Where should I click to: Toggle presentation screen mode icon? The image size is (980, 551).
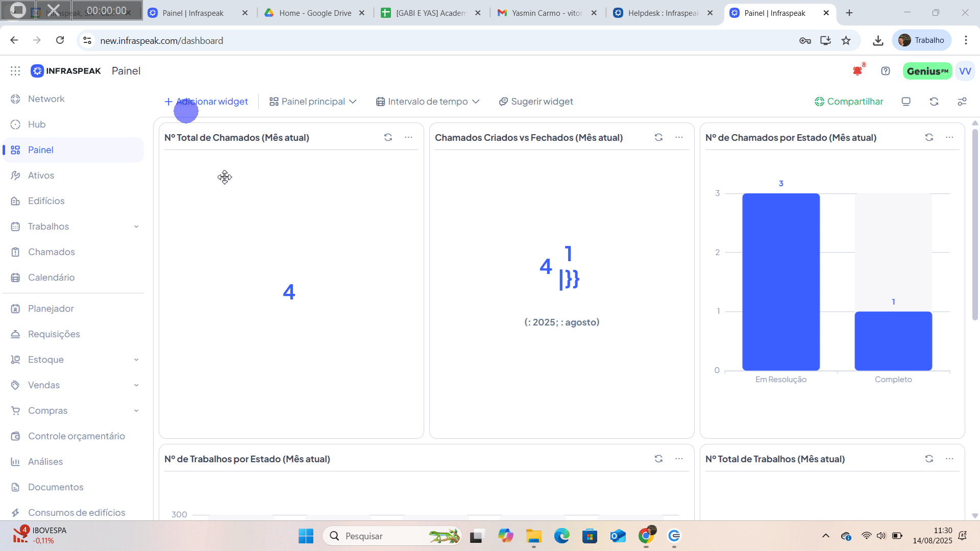click(x=906, y=102)
